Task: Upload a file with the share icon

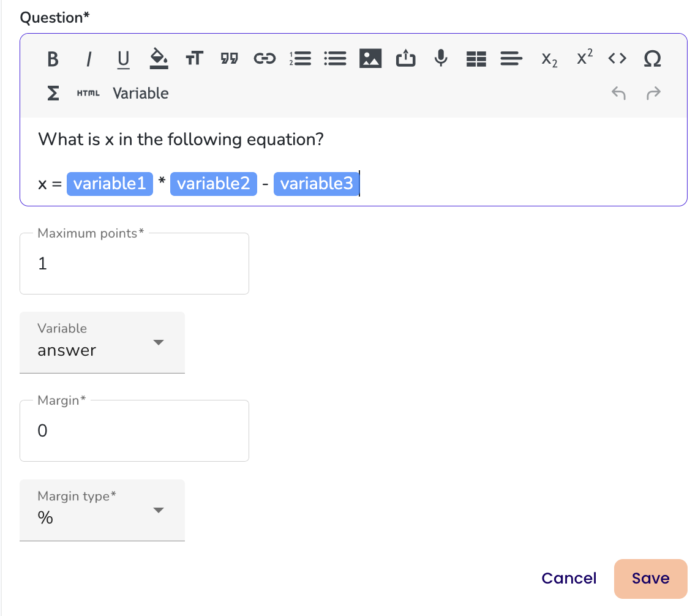Action: pyautogui.click(x=405, y=58)
